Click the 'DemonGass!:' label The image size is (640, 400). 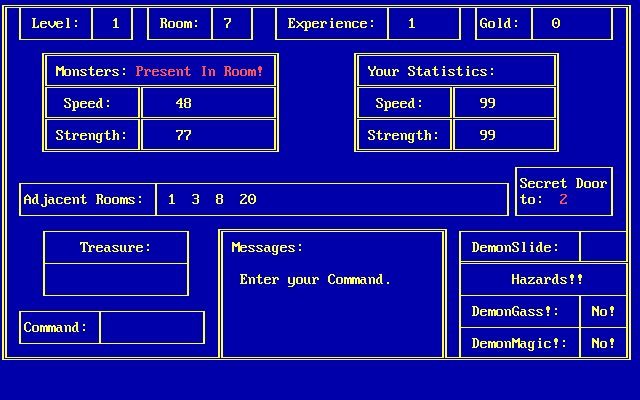(515, 311)
